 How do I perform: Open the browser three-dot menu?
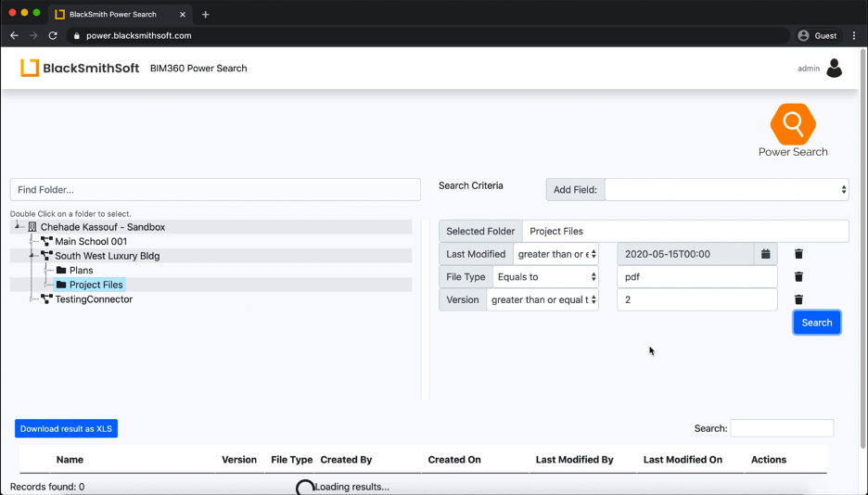[x=854, y=35]
